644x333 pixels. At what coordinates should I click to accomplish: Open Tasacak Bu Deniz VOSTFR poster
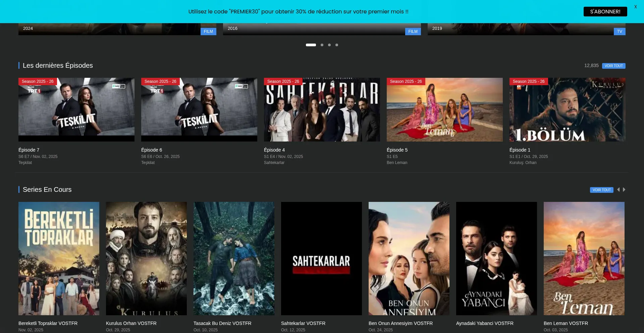[x=234, y=258]
